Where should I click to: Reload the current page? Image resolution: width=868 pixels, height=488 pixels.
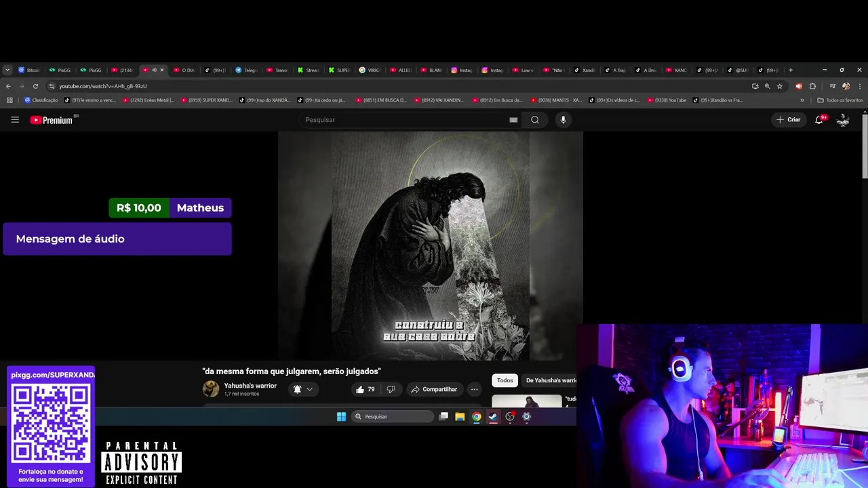pos(35,86)
